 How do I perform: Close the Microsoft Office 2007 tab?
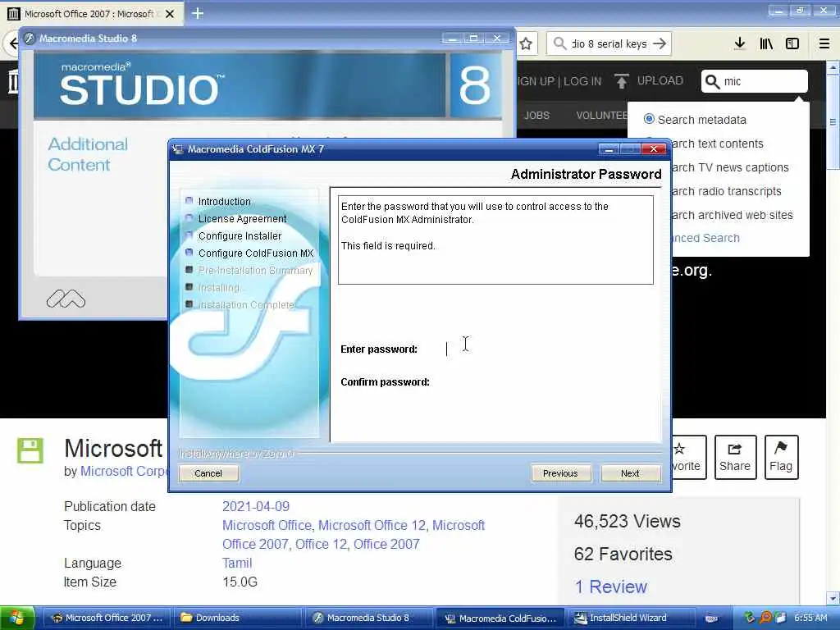pos(170,14)
